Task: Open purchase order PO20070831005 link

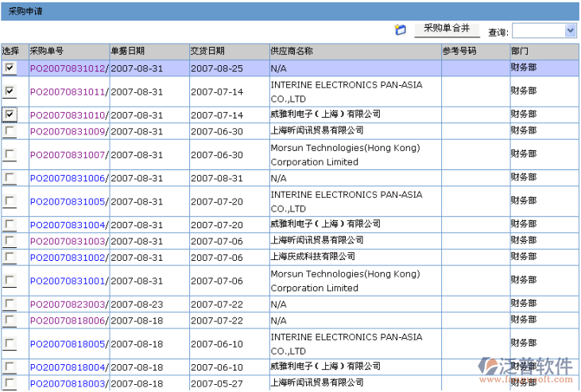Action: pos(68,202)
